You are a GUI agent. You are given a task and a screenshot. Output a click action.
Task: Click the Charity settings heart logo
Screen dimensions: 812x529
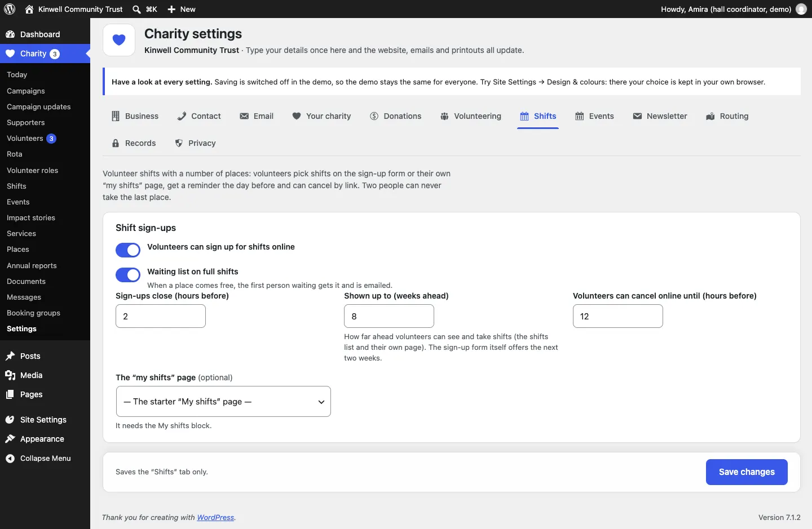pyautogui.click(x=119, y=40)
